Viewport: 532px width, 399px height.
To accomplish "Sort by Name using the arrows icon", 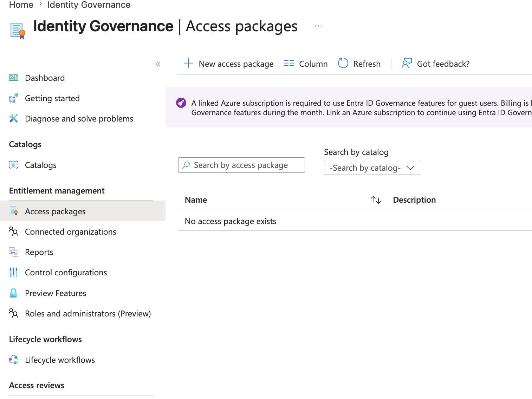I will click(376, 200).
